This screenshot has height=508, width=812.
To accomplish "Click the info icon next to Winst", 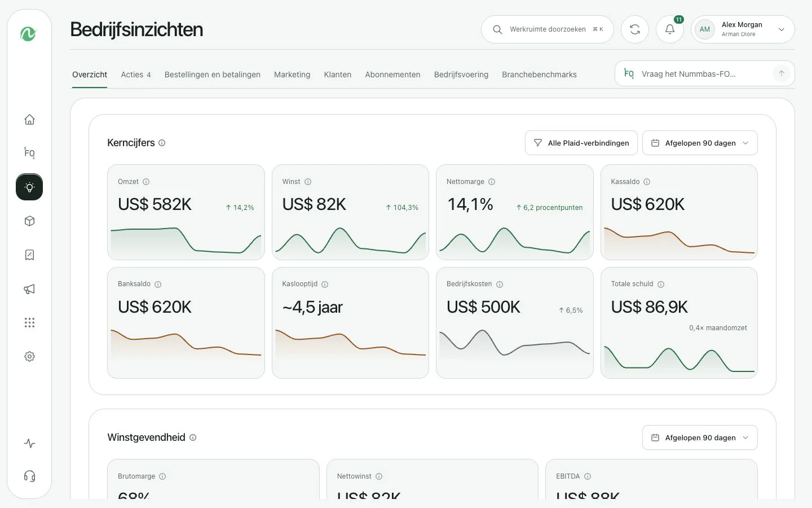I will (308, 182).
